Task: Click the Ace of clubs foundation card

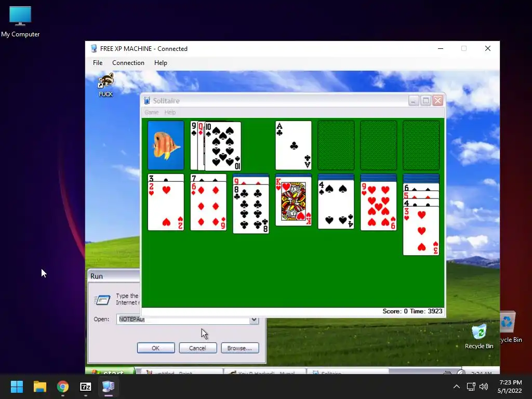Action: 294,145
